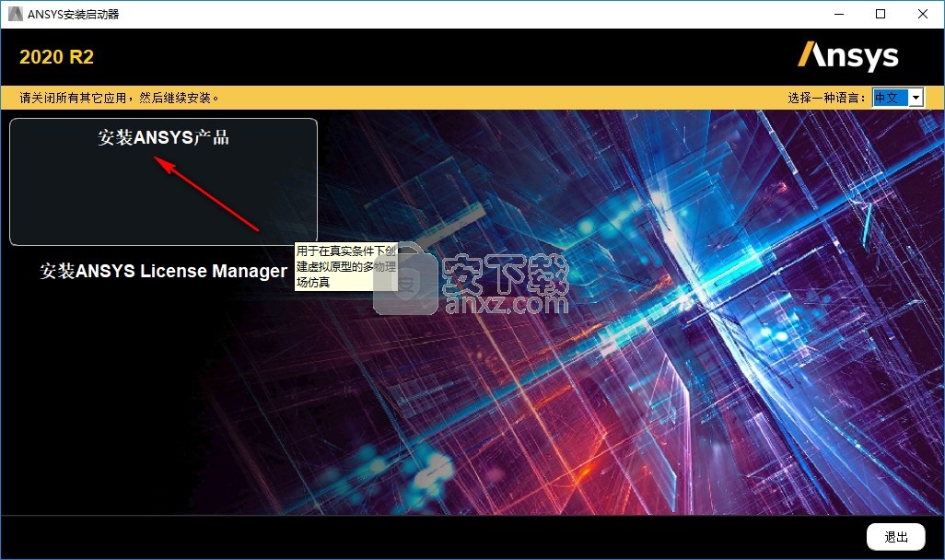Click the ANSYS installer title bar icon
The height and width of the screenshot is (560, 945).
(x=15, y=14)
